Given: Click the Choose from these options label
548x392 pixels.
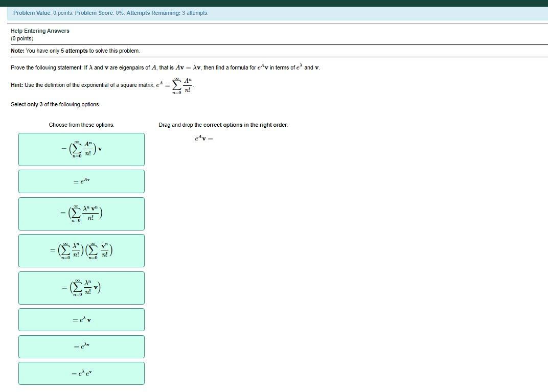Looking at the screenshot, I should click(81, 125).
